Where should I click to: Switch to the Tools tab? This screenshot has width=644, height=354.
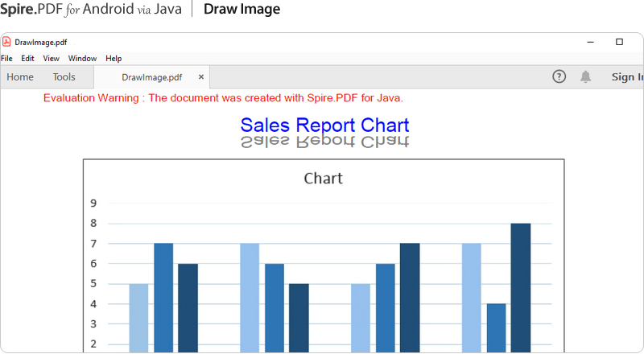click(x=64, y=77)
